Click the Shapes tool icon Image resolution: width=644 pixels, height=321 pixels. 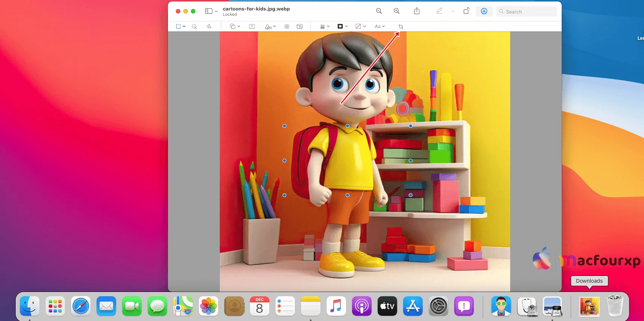tap(233, 26)
